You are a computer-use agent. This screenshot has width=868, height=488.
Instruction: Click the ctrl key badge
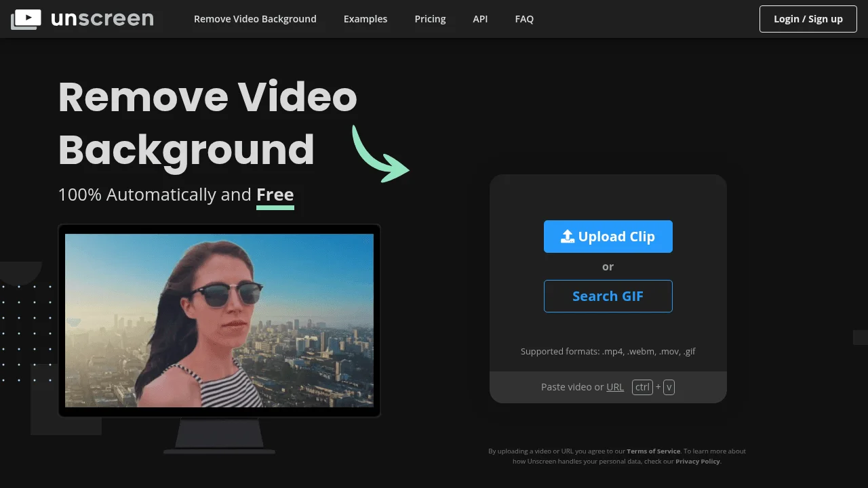[x=642, y=387]
